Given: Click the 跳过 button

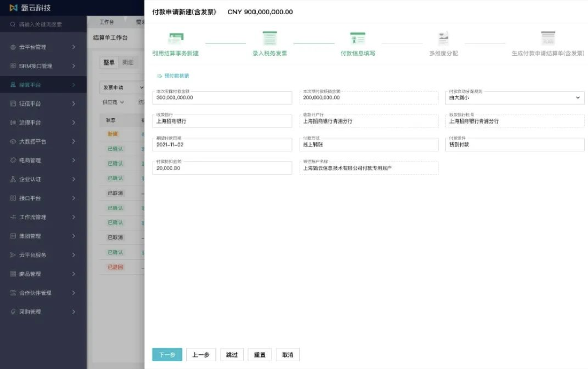Looking at the screenshot, I should 232,355.
